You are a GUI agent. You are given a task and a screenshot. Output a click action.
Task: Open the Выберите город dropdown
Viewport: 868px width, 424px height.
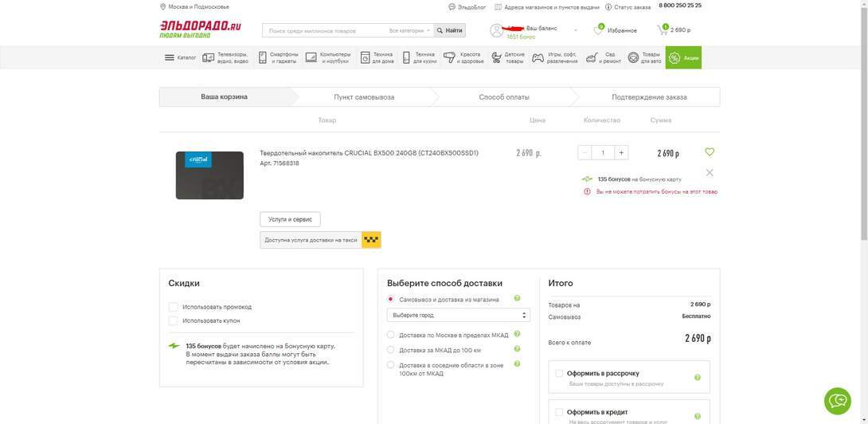pos(458,315)
